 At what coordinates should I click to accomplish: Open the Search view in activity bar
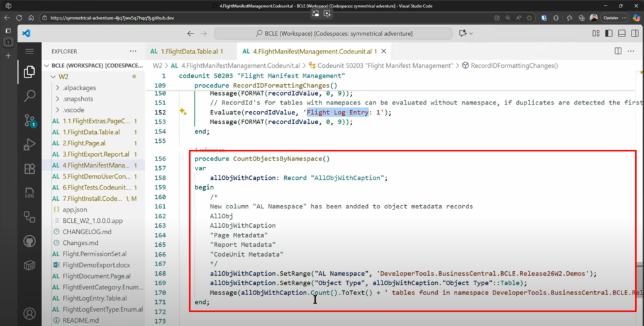pyautogui.click(x=30, y=96)
